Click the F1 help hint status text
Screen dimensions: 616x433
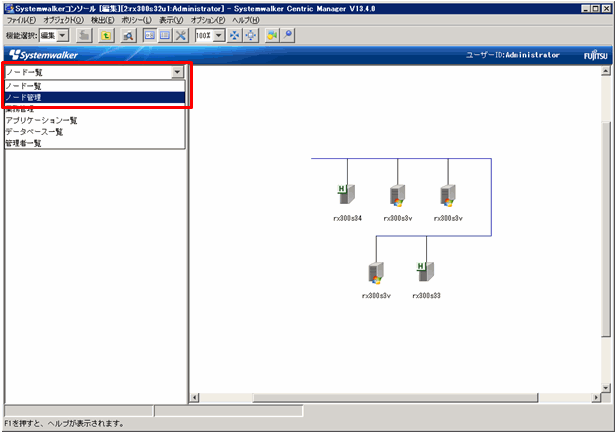point(64,424)
